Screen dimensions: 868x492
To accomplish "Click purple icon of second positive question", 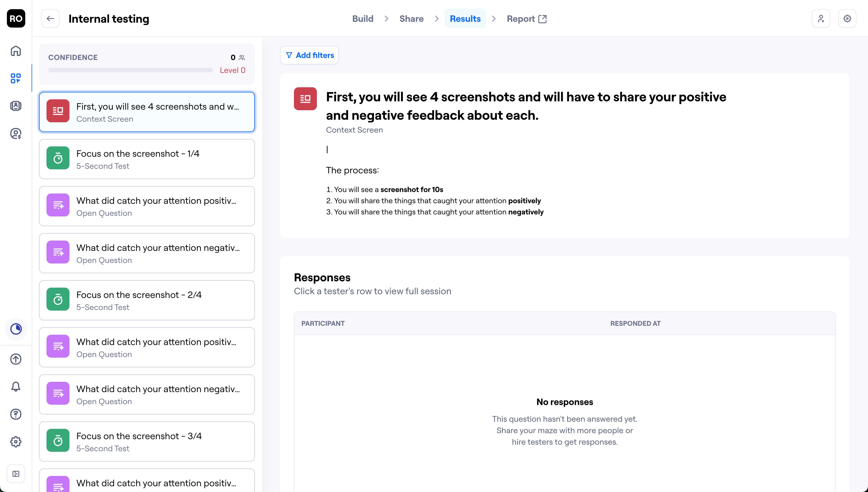I will [58, 346].
